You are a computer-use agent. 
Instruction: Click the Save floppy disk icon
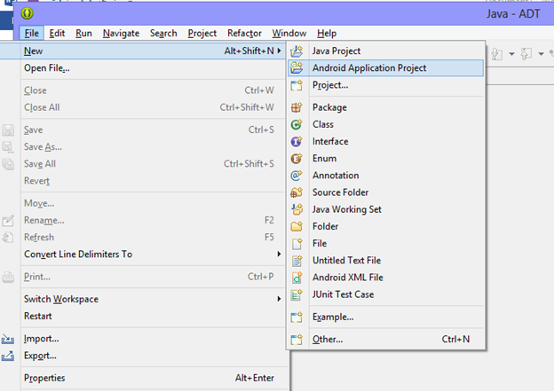(x=8, y=129)
